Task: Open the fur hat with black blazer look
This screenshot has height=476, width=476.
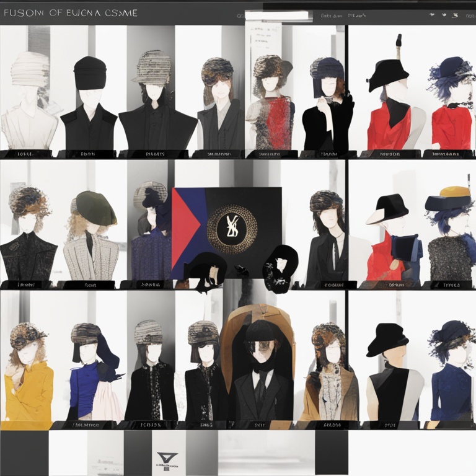Action: point(327,238)
